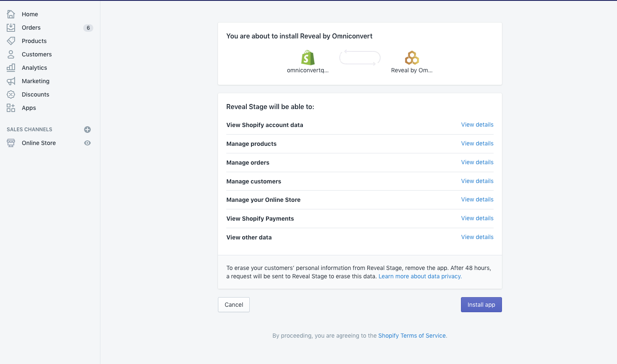Expand details for Manage products permission
The height and width of the screenshot is (364, 617).
[x=477, y=143]
